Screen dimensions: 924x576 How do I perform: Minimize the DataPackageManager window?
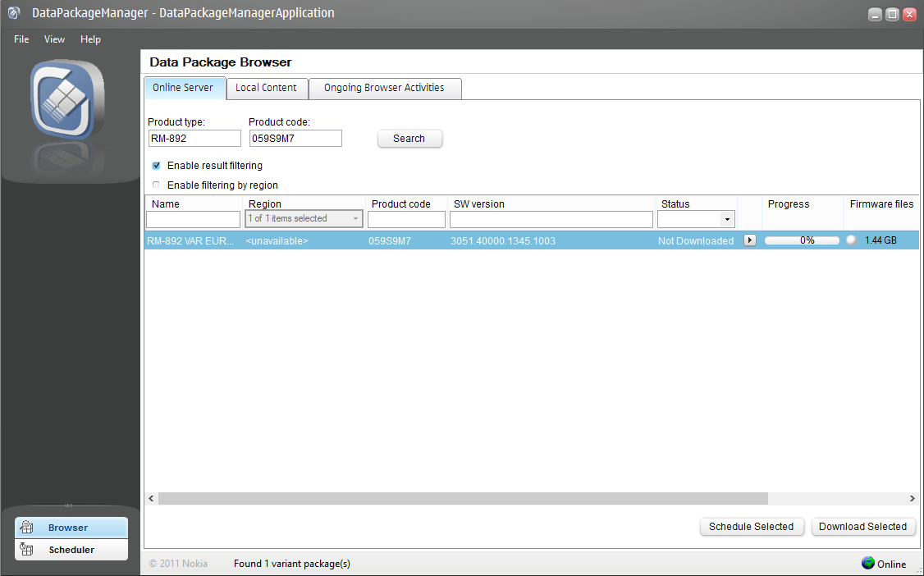point(875,14)
